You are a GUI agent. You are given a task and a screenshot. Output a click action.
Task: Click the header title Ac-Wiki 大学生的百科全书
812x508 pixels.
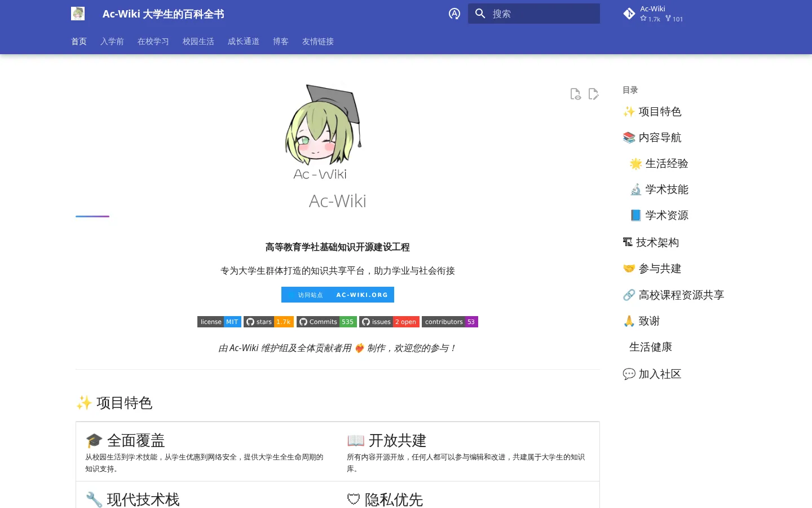[x=164, y=14]
